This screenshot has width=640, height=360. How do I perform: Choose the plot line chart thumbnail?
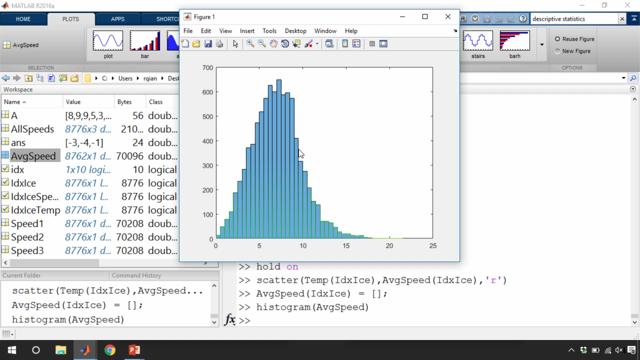tap(108, 44)
